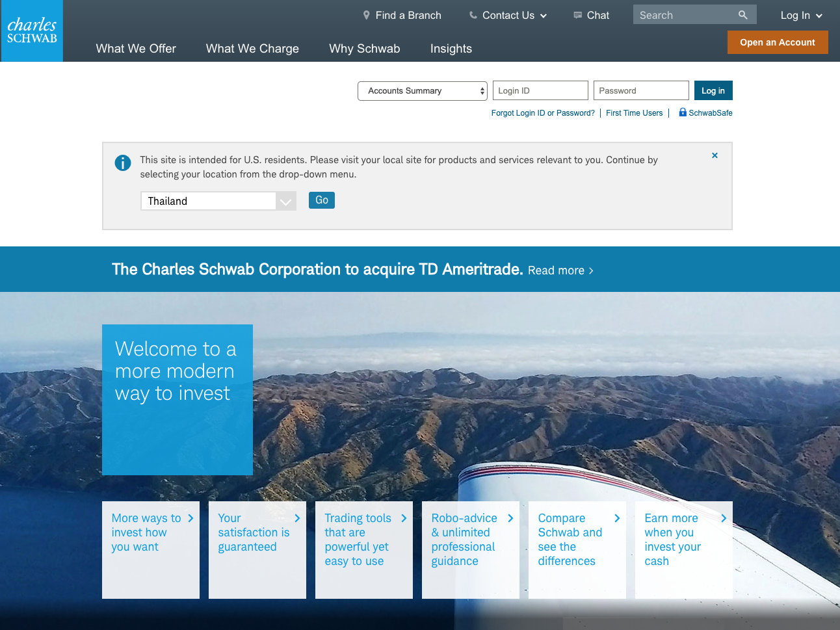Click arrow on Compare Schwab card
This screenshot has width=840, height=630.
point(617,518)
